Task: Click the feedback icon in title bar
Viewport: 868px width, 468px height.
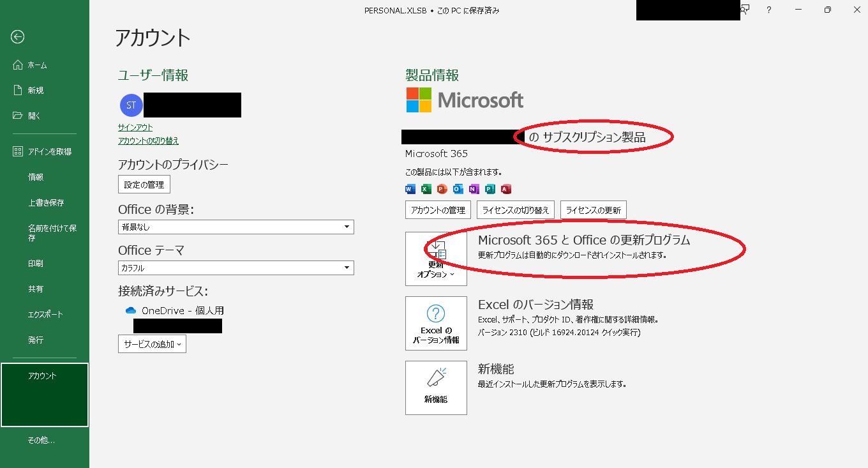Action: point(745,10)
